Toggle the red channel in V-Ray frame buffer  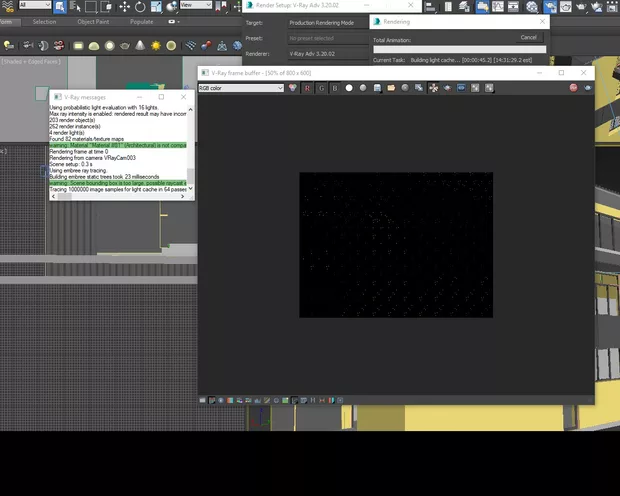[307, 88]
